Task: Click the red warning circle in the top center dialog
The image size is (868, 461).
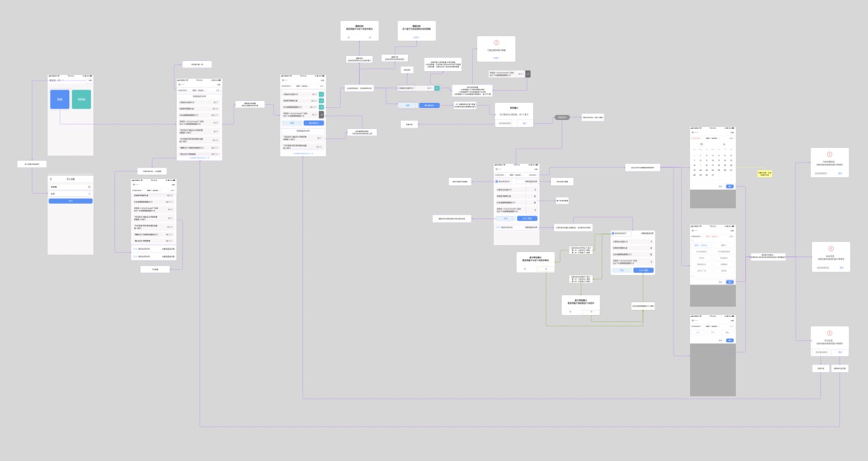Action: pos(496,43)
